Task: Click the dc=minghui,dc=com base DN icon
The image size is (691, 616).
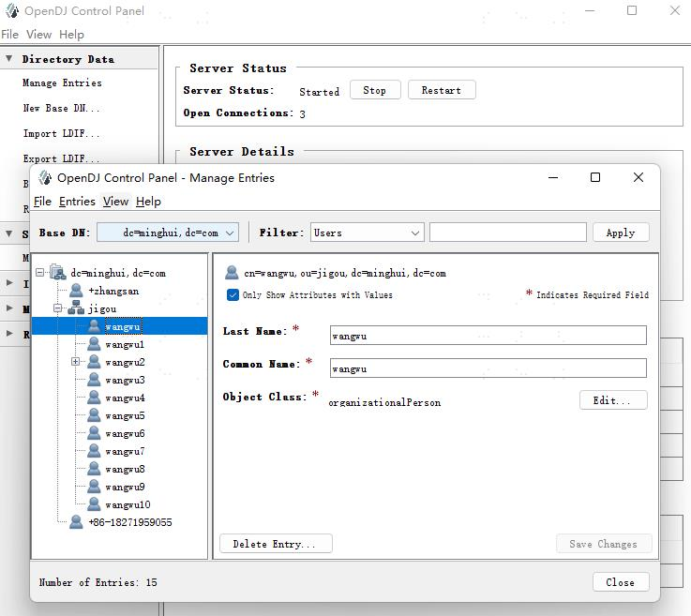Action: click(x=58, y=272)
